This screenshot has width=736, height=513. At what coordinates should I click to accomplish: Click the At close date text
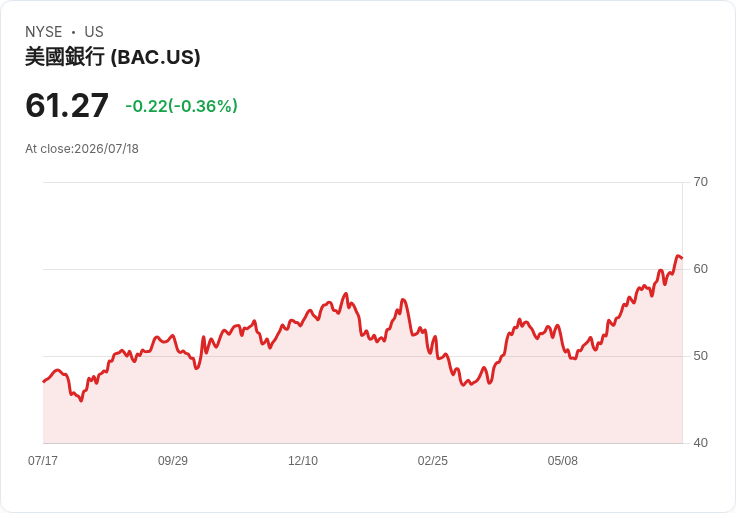click(x=82, y=149)
